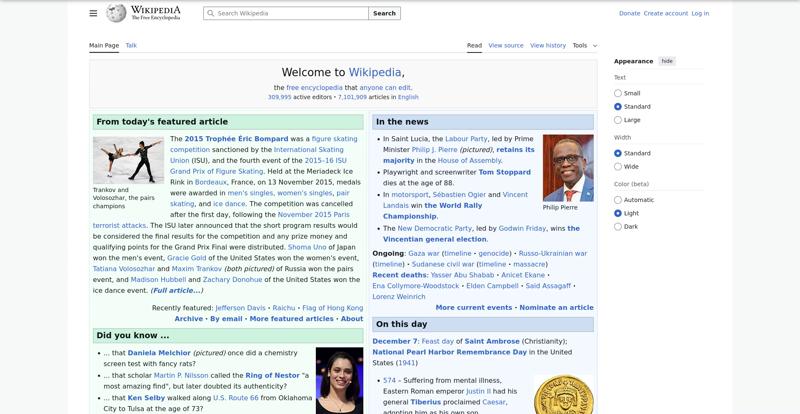Select Automatic color mode
800x414 pixels.
click(618, 200)
